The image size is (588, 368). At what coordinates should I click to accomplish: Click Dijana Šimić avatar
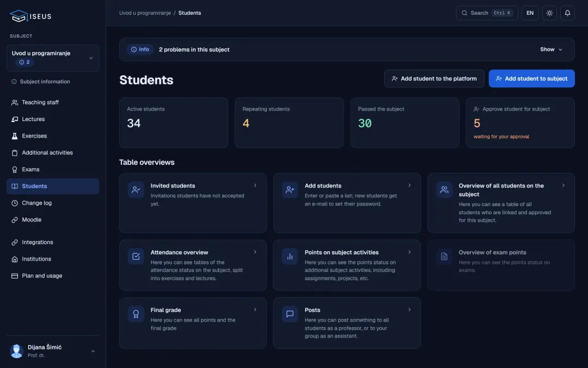(x=16, y=351)
